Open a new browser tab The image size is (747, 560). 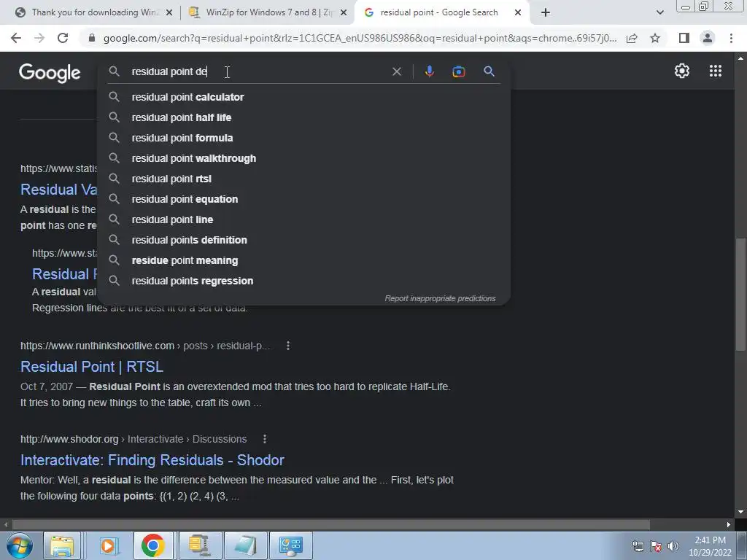(x=546, y=13)
